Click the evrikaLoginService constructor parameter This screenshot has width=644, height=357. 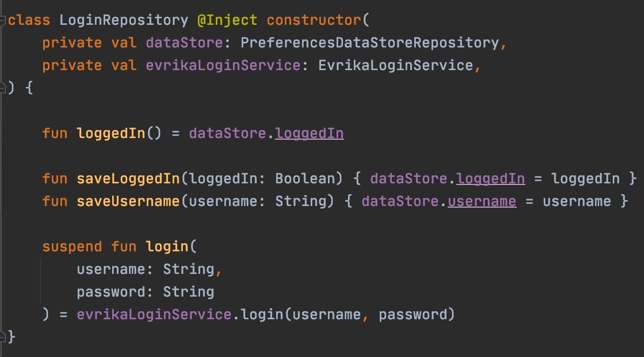pyautogui.click(x=223, y=66)
